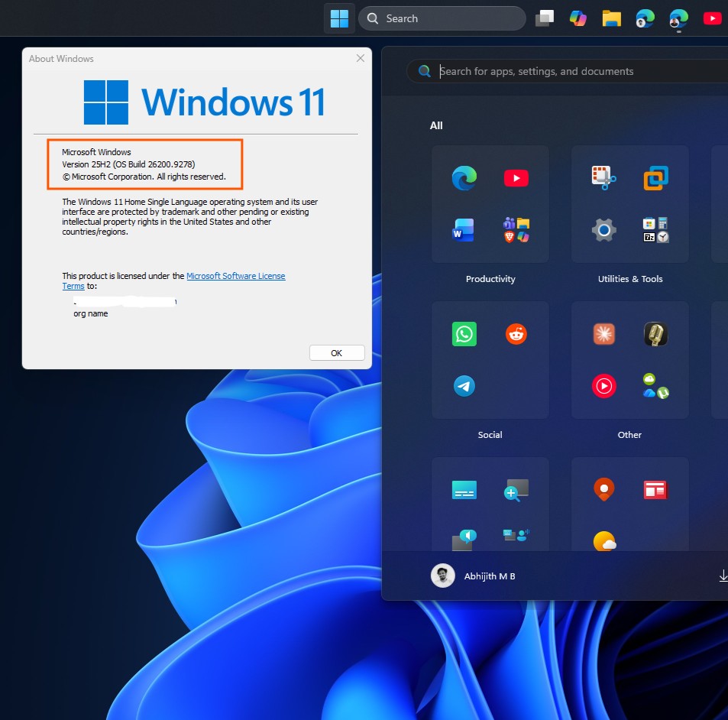Open File Explorer from the taskbar
This screenshot has width=728, height=720.
pos(611,18)
